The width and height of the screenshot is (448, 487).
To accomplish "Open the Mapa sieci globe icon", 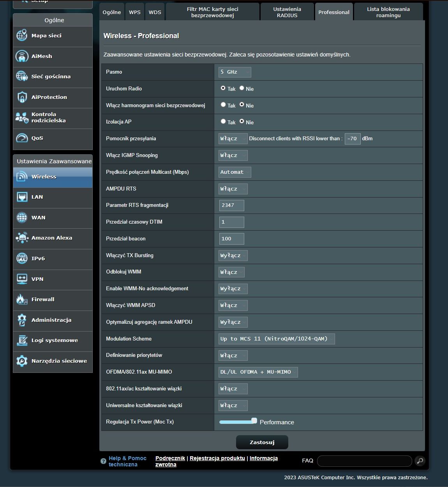I will 22,35.
